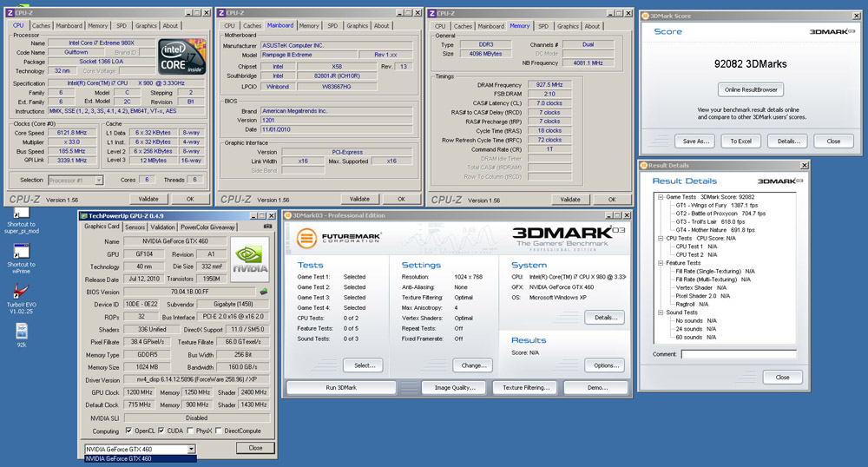Click Details... under System in 3DMark03
Viewport: 868px width, 467px height.
pyautogui.click(x=604, y=318)
